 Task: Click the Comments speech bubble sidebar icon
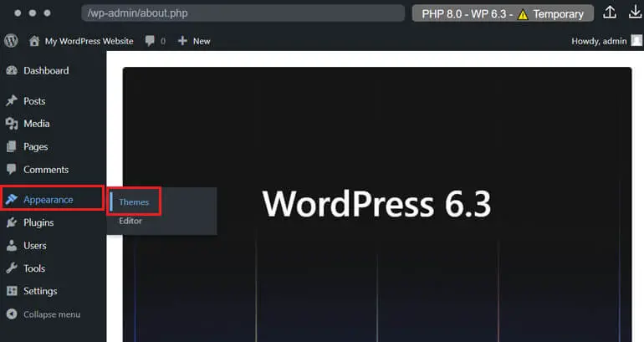point(12,169)
